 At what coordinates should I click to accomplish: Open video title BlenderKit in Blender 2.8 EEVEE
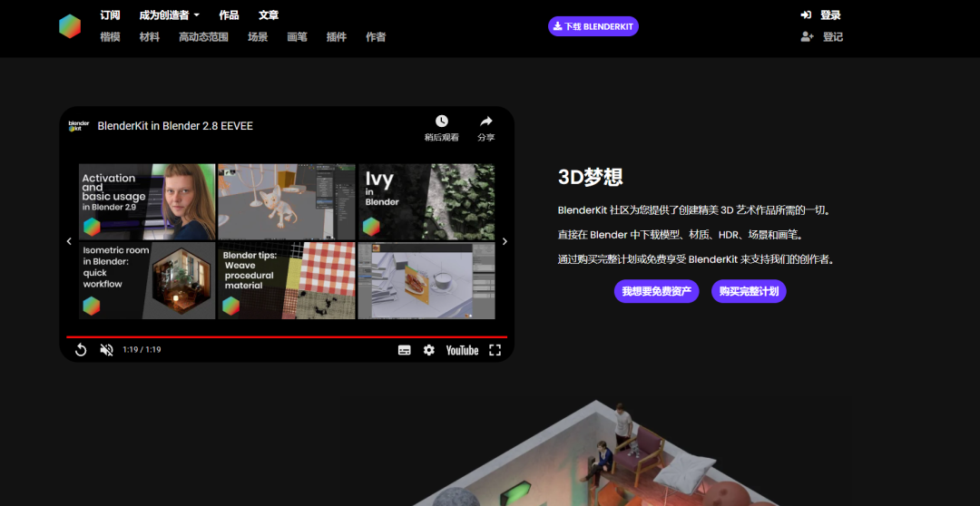(x=175, y=126)
